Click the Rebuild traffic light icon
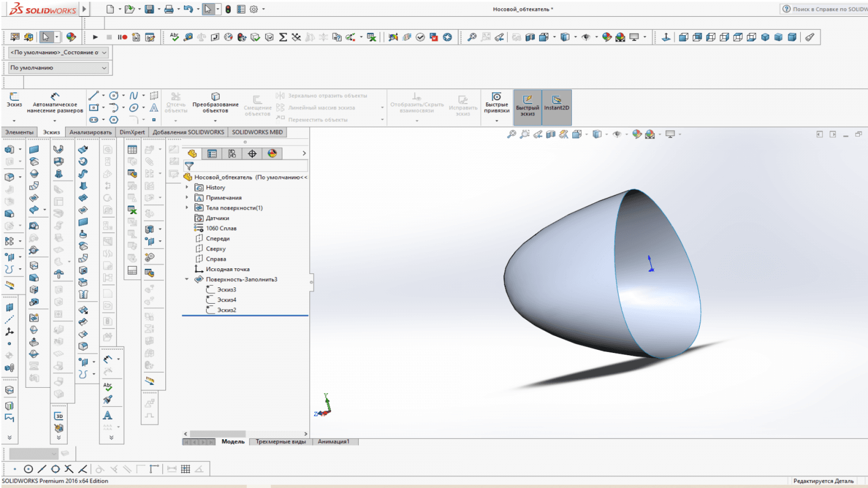 coord(228,9)
